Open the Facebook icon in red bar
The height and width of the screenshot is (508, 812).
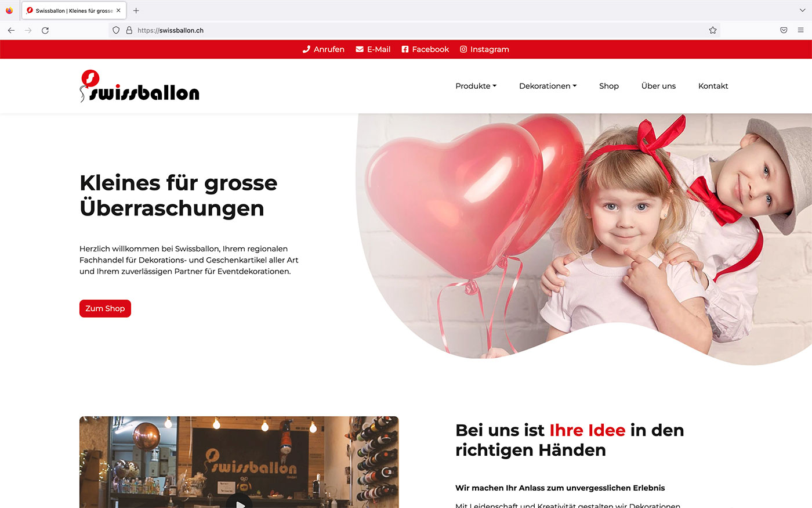coord(405,49)
